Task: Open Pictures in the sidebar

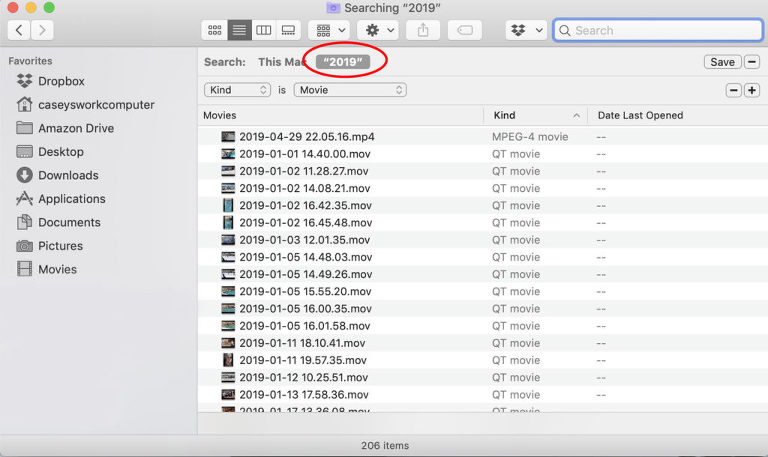Action: point(60,246)
